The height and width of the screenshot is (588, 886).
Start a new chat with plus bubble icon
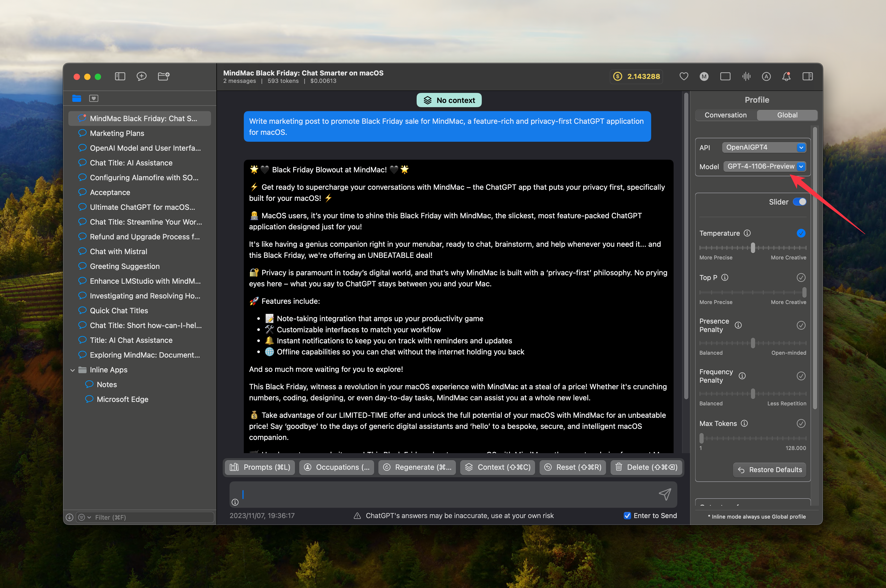(x=141, y=77)
